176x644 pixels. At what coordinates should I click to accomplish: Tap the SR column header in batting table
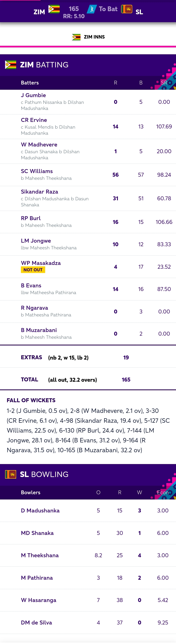pos(164,83)
